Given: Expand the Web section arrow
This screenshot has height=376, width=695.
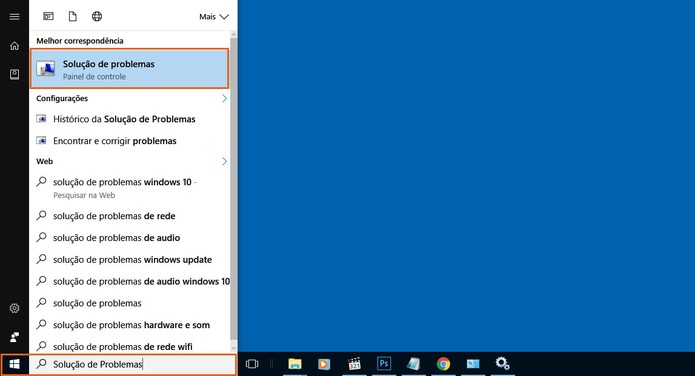Looking at the screenshot, I should (224, 161).
